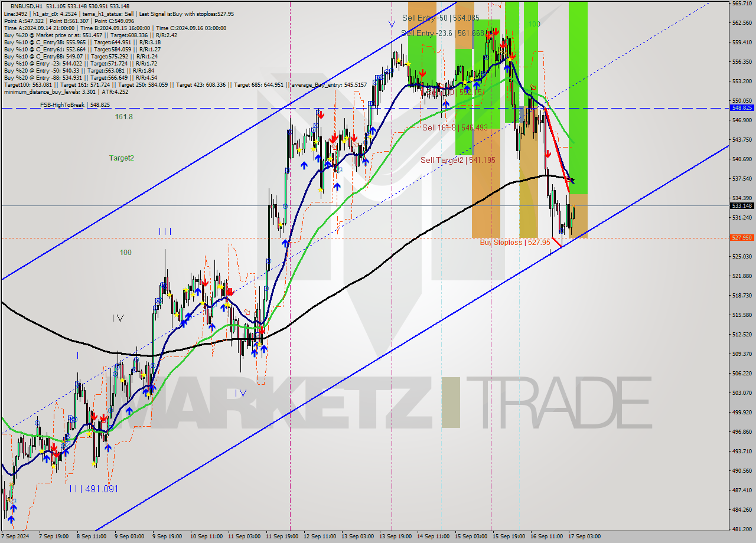Viewport: 756px width, 543px height.
Task: Click the 'Sell 161.8 | 546.493' label
Action: point(455,127)
